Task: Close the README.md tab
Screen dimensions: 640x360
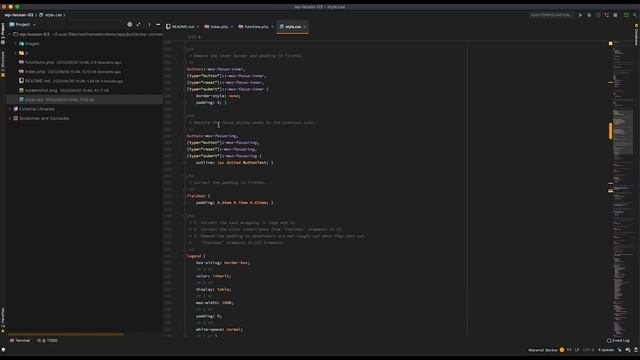Action: pyautogui.click(x=198, y=27)
